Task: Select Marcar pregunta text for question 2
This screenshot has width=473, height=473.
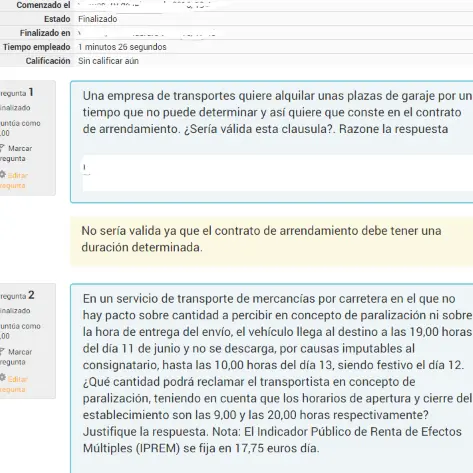Action: tap(16, 357)
